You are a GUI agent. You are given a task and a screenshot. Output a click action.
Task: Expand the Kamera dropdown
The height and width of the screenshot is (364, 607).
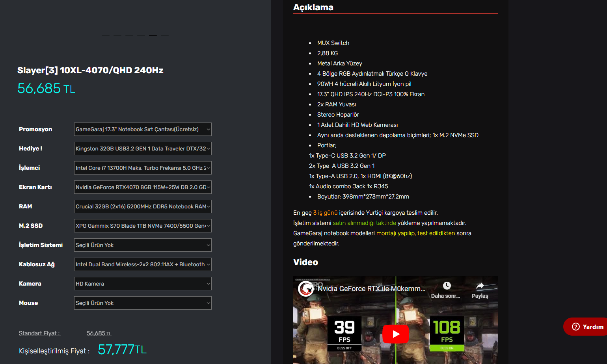point(143,284)
